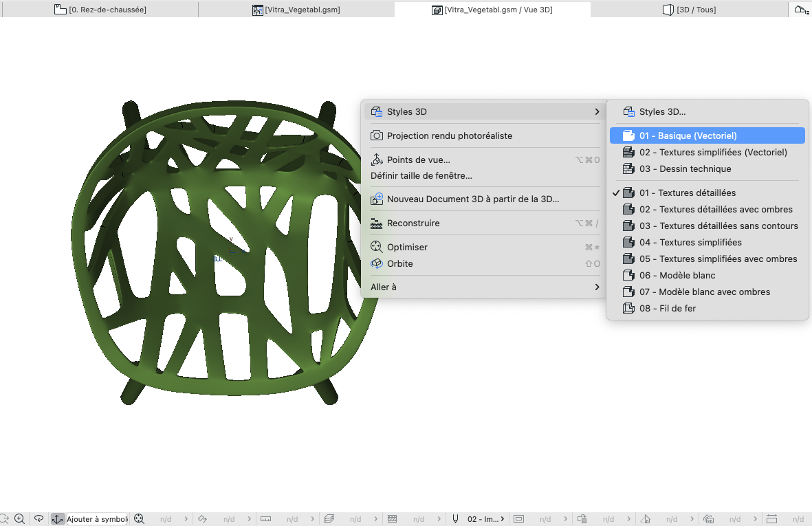
Task: Select 04 - Textures simplifiées style
Action: 707,242
